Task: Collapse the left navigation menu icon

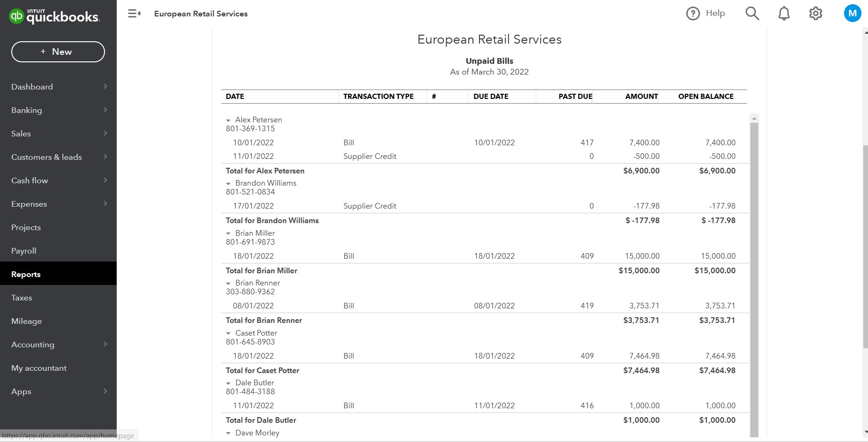Action: pos(134,14)
